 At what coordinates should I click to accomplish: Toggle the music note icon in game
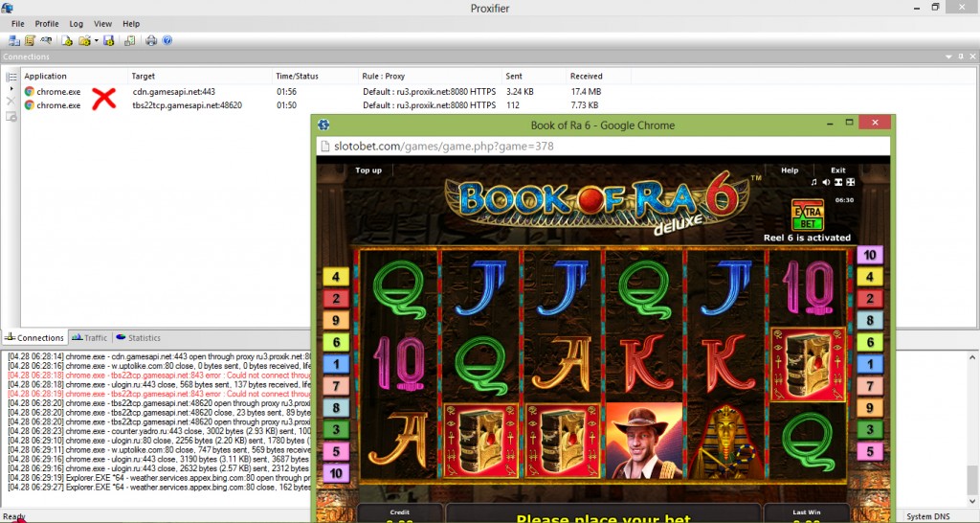[x=813, y=182]
